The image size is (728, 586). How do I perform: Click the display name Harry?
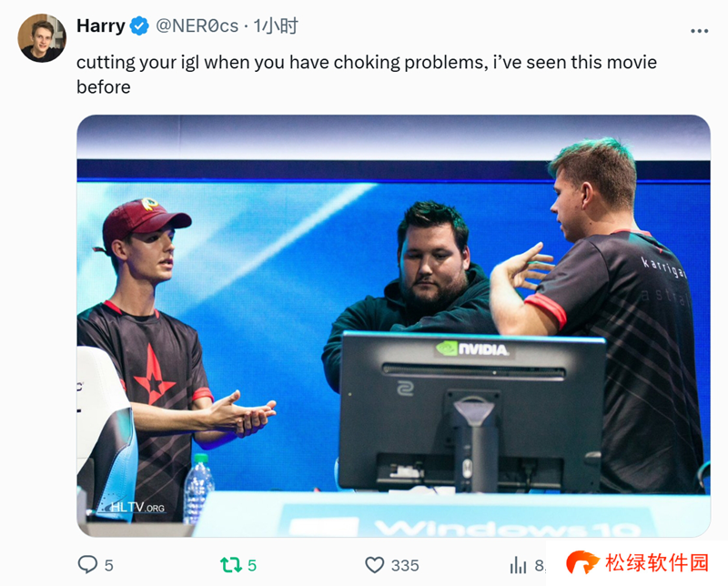(x=101, y=25)
